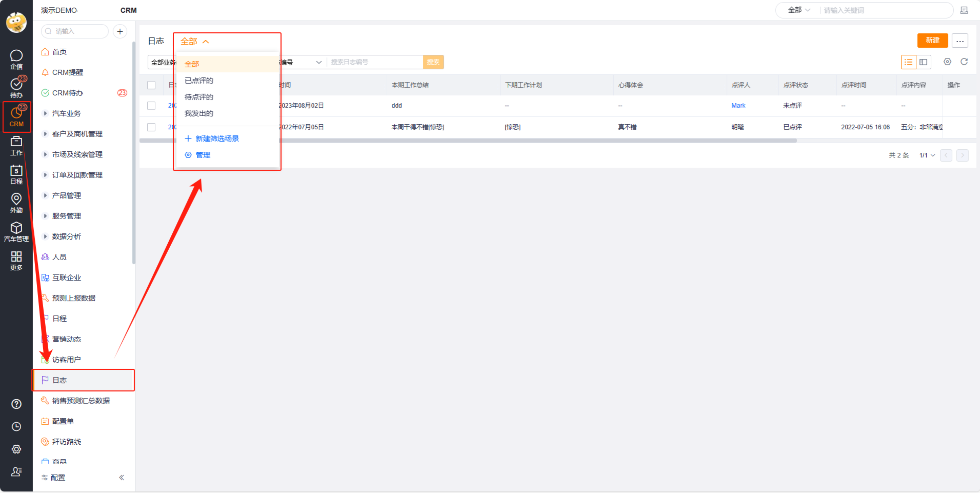This screenshot has width=980, height=493.
Task: Select the CRM sidebar icon
Action: coord(16,117)
